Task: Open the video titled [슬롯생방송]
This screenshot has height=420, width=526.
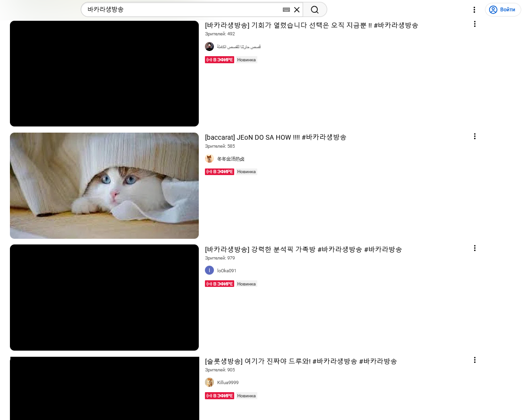Action: tap(301, 361)
